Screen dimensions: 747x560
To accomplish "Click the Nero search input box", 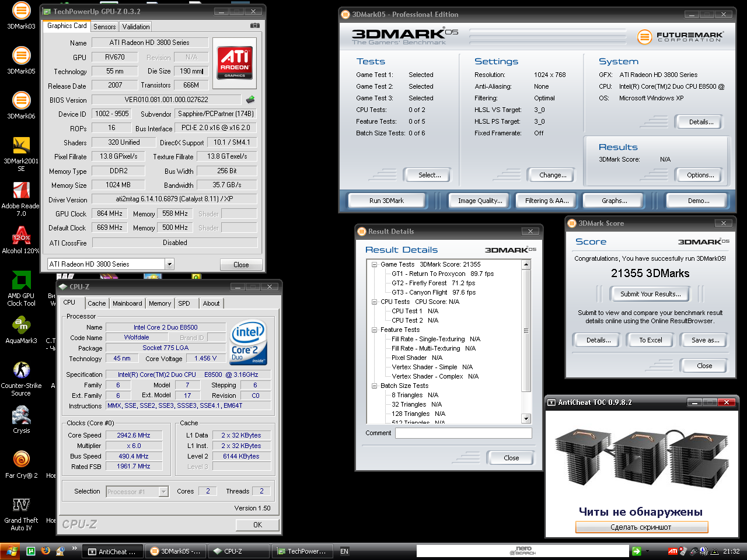I will (x=522, y=551).
